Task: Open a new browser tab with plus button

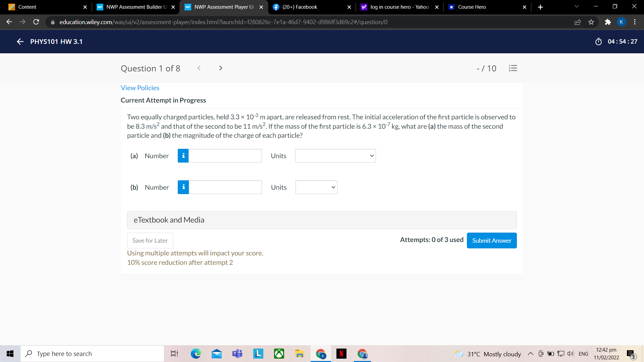Action: (540, 7)
